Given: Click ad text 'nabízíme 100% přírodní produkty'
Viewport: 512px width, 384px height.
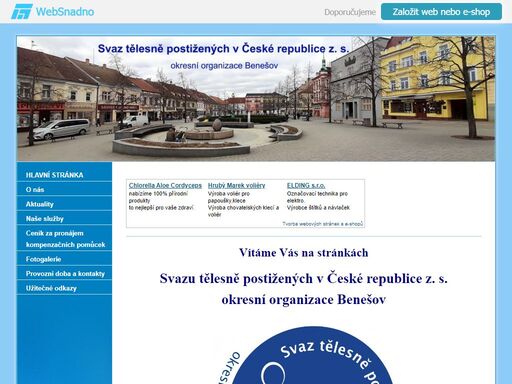Looking at the screenshot, I should pyautogui.click(x=158, y=197).
